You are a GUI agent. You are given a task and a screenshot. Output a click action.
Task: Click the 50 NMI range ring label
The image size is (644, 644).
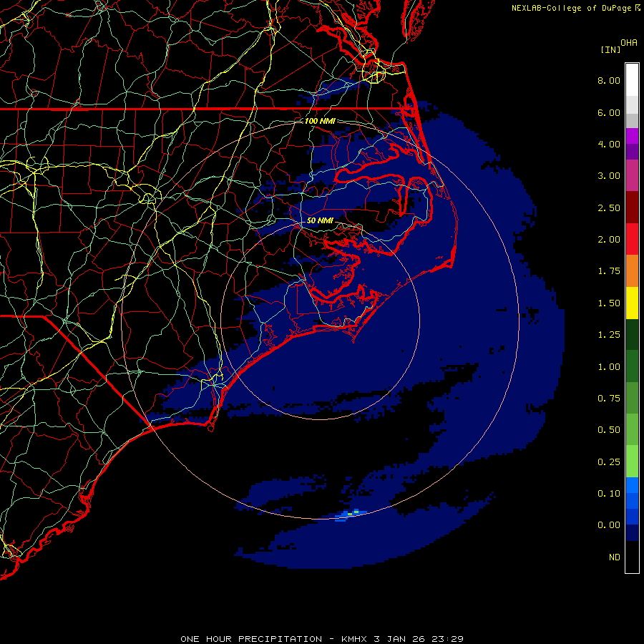[320, 220]
